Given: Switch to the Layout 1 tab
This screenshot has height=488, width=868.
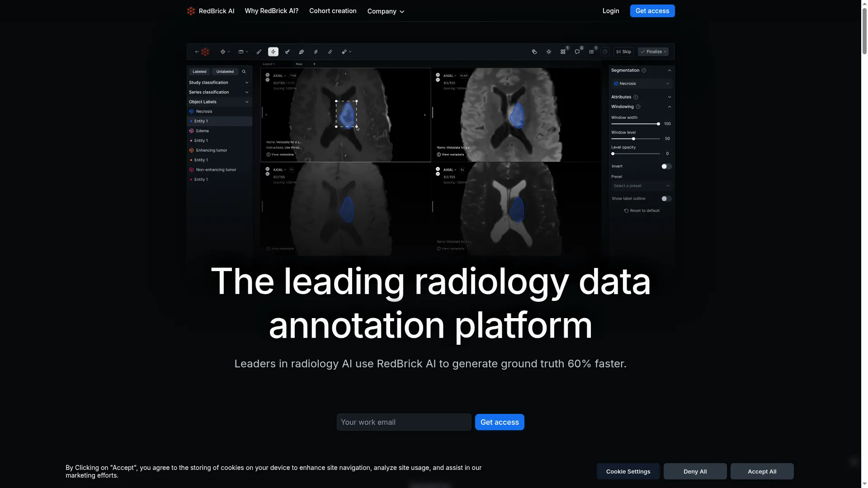Looking at the screenshot, I should tap(269, 64).
